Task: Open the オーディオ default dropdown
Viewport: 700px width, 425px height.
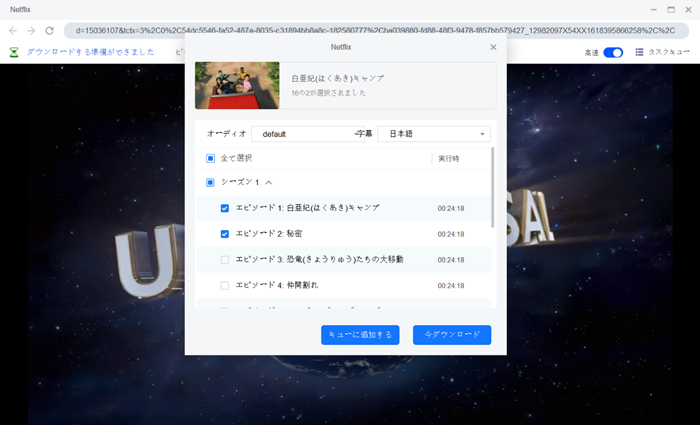Action: 308,134
